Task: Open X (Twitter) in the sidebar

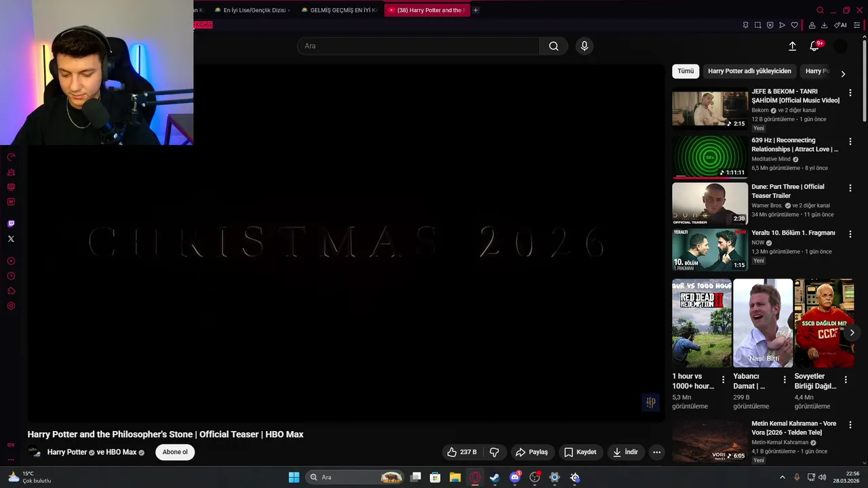Action: (x=11, y=239)
